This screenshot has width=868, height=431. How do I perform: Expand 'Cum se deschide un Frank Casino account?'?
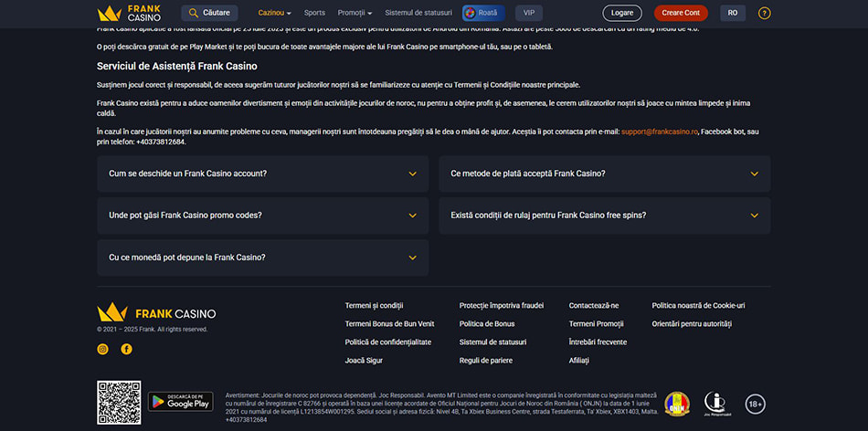[x=263, y=173]
